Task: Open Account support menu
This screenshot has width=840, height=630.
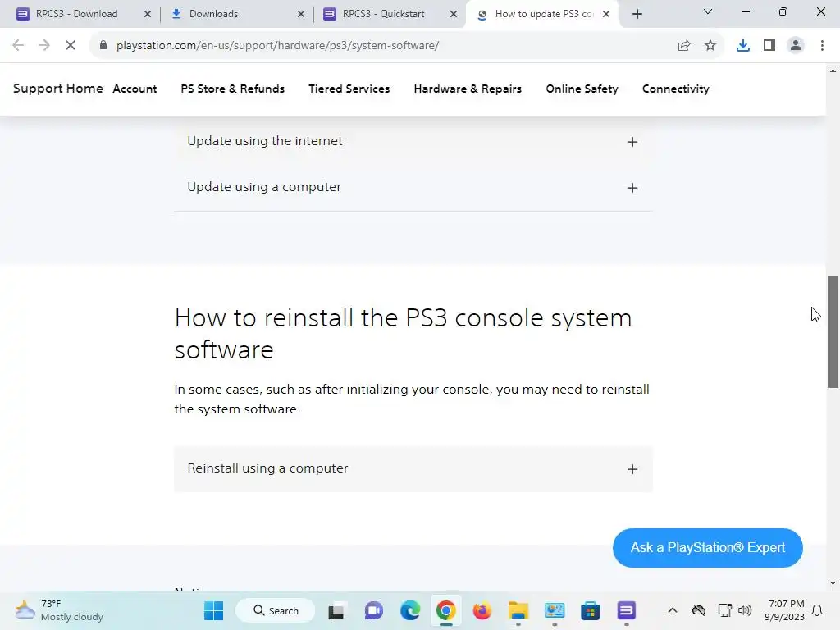Action: [x=135, y=89]
